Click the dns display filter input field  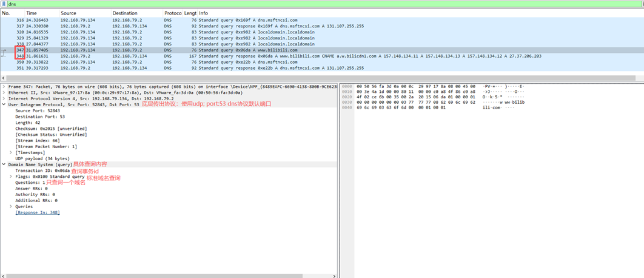(303, 4)
